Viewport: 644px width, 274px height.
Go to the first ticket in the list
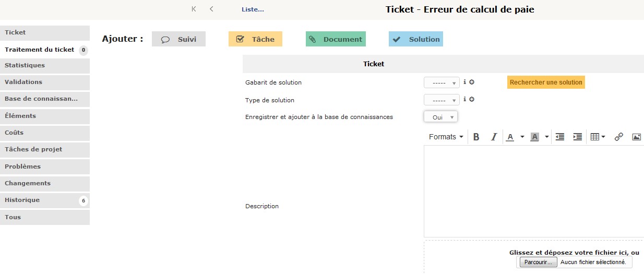click(x=194, y=9)
